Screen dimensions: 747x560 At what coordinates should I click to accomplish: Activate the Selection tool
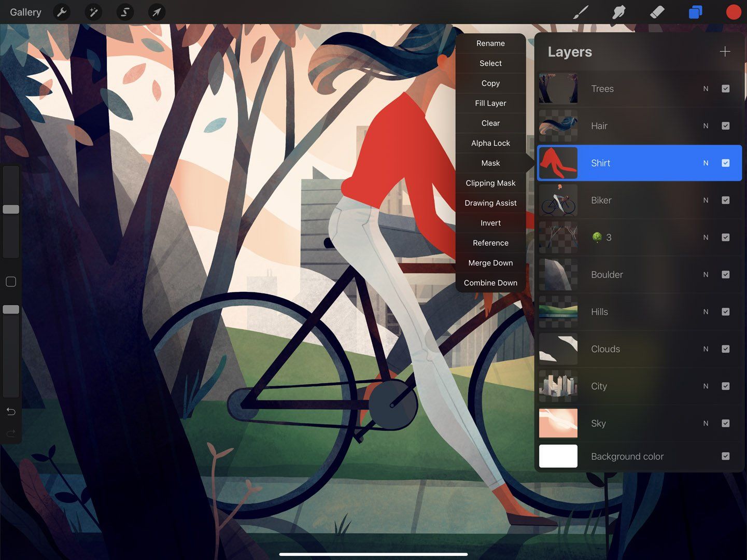tap(124, 12)
